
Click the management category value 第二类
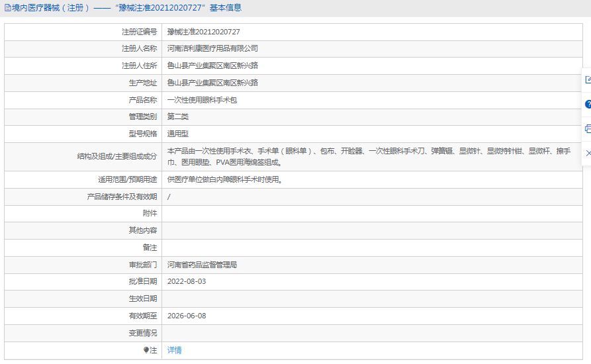(x=177, y=116)
